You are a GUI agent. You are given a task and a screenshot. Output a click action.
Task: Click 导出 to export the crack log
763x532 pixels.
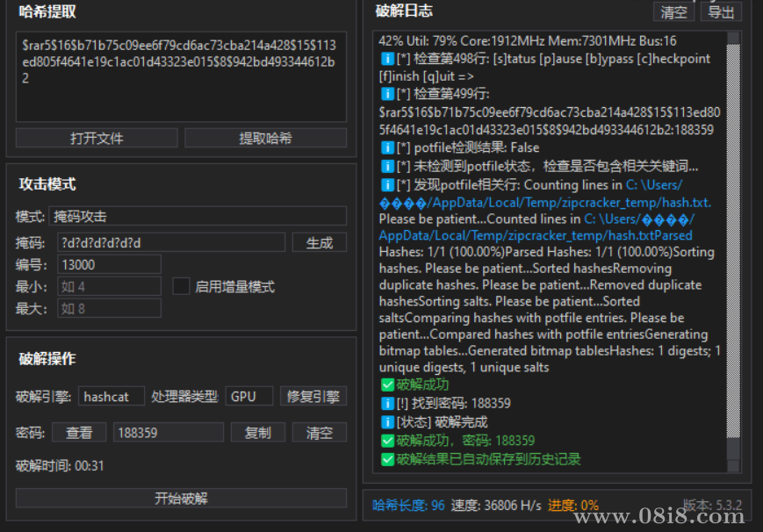723,11
